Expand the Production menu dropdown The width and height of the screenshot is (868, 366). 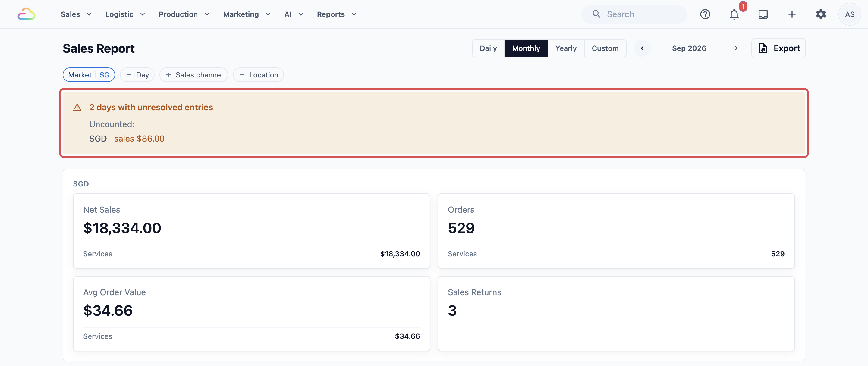[184, 14]
